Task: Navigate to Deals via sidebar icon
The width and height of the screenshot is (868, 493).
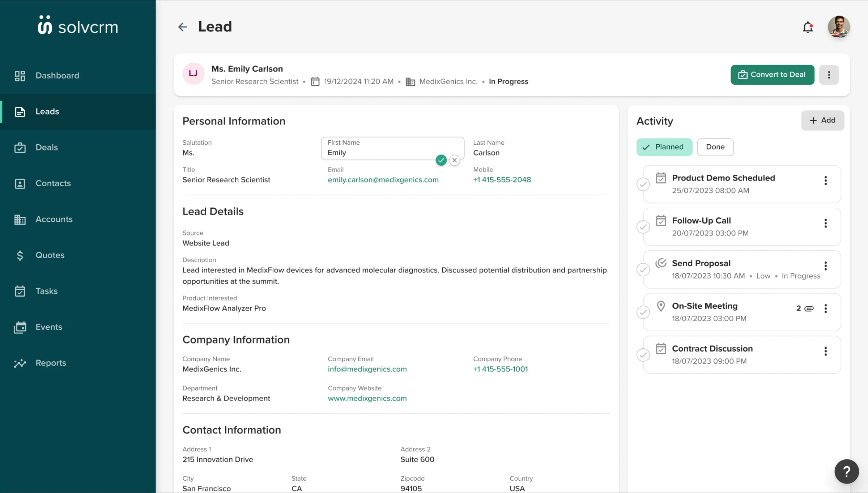Action: click(x=20, y=147)
